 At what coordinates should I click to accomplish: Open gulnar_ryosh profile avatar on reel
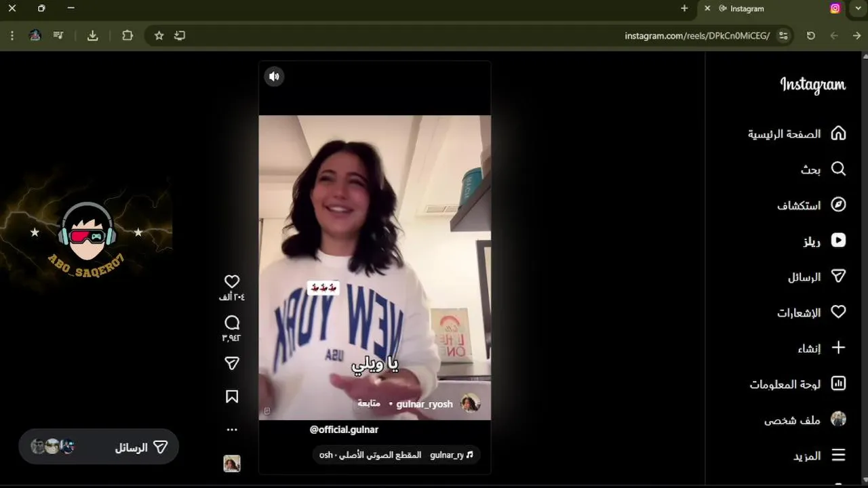click(470, 403)
